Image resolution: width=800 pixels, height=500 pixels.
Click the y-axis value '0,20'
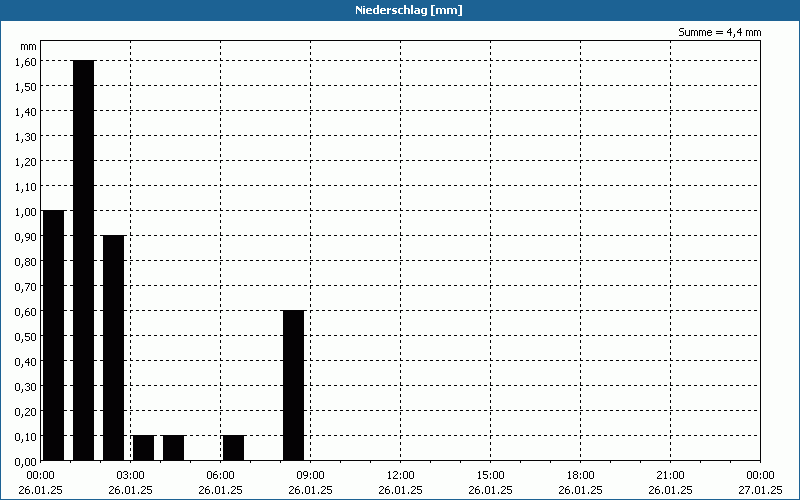pyautogui.click(x=26, y=411)
